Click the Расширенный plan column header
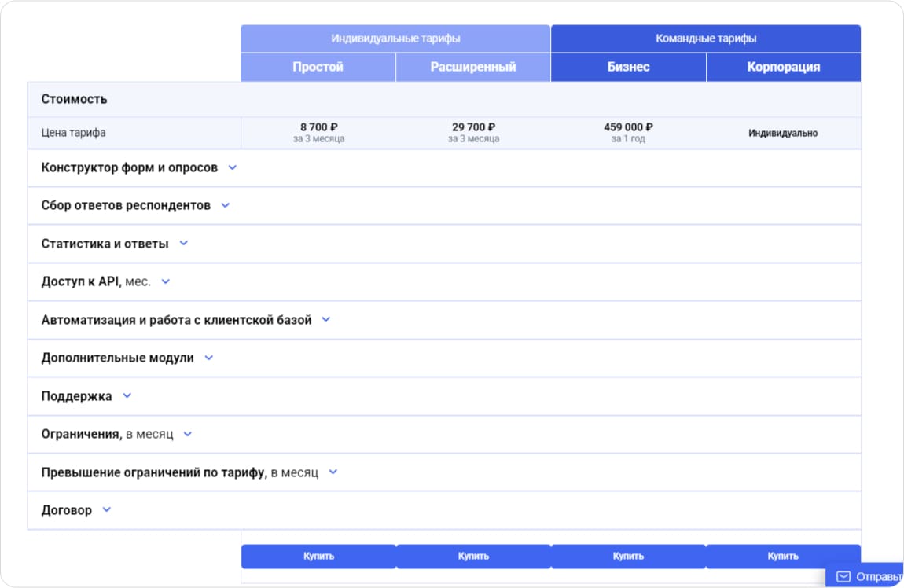This screenshot has height=588, width=904. (473, 67)
